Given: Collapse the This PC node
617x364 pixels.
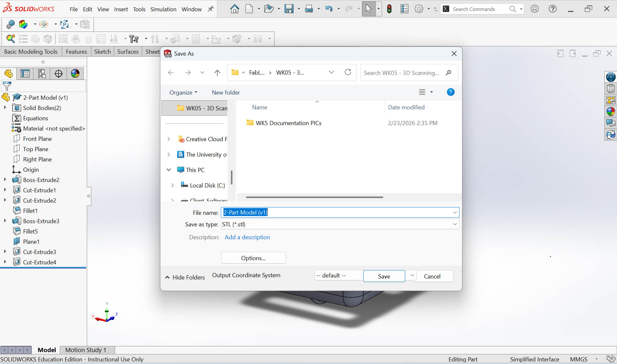Looking at the screenshot, I should click(168, 170).
